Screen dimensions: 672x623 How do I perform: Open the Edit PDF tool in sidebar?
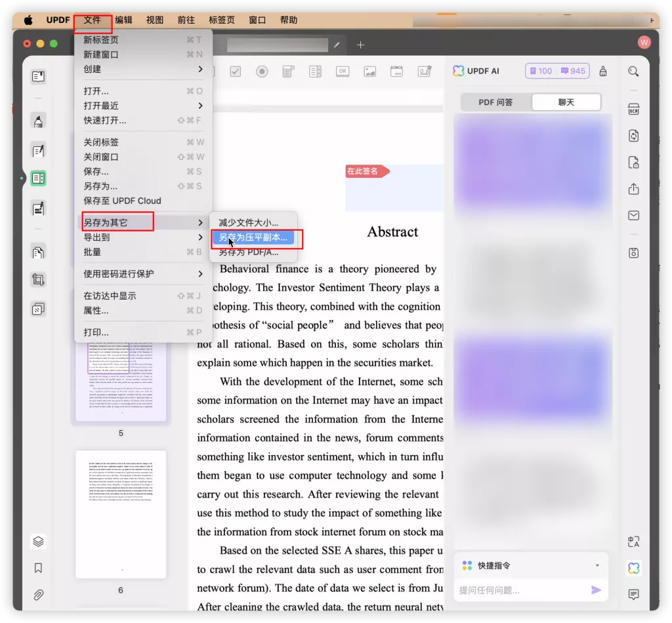click(x=38, y=151)
